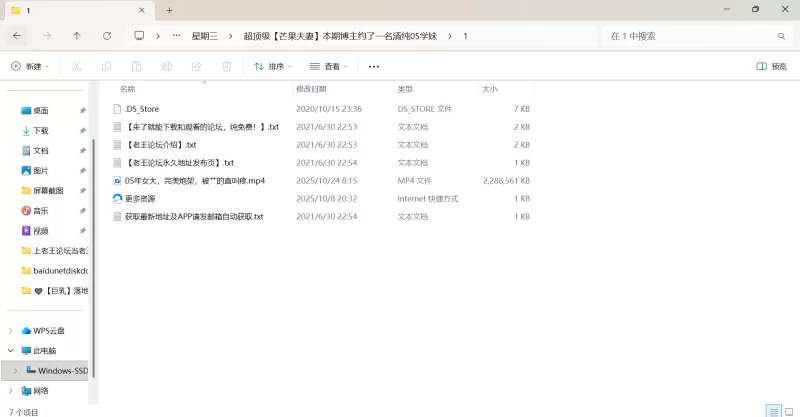Viewport: 800px width, 417px height.
Task: Expand the WPS云盘 tree node
Action: click(11, 331)
